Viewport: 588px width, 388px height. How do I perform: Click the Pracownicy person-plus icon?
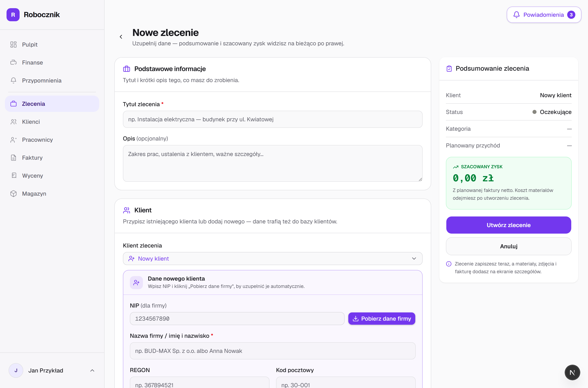tap(13, 140)
